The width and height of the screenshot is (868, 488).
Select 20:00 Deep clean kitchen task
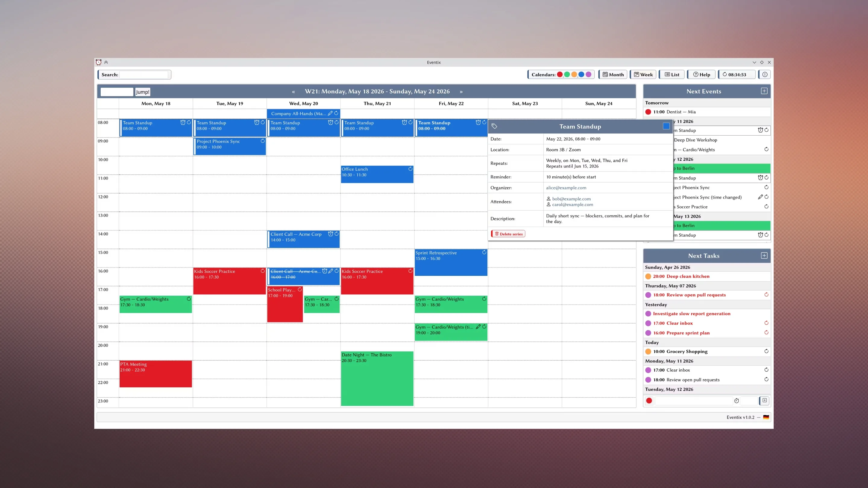[706, 276]
